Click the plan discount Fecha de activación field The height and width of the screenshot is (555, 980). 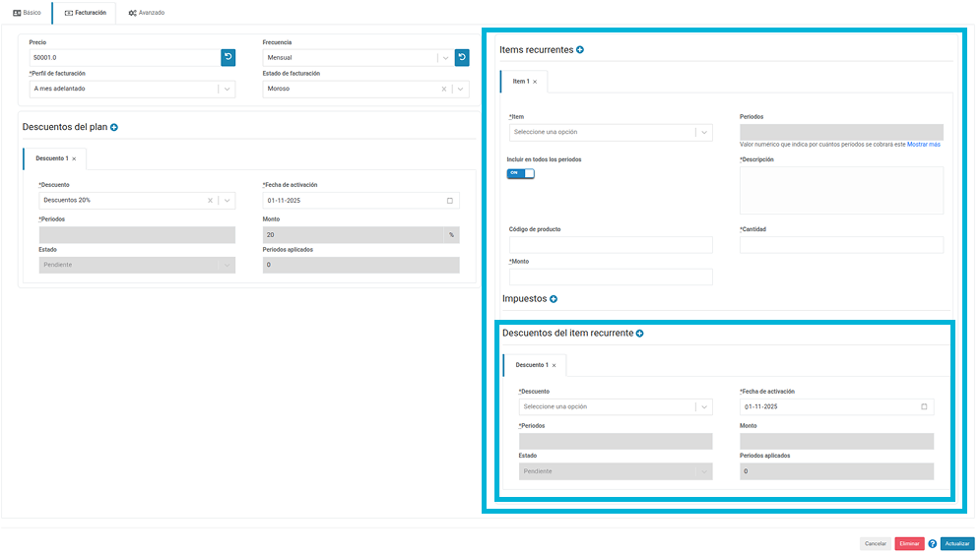point(360,201)
